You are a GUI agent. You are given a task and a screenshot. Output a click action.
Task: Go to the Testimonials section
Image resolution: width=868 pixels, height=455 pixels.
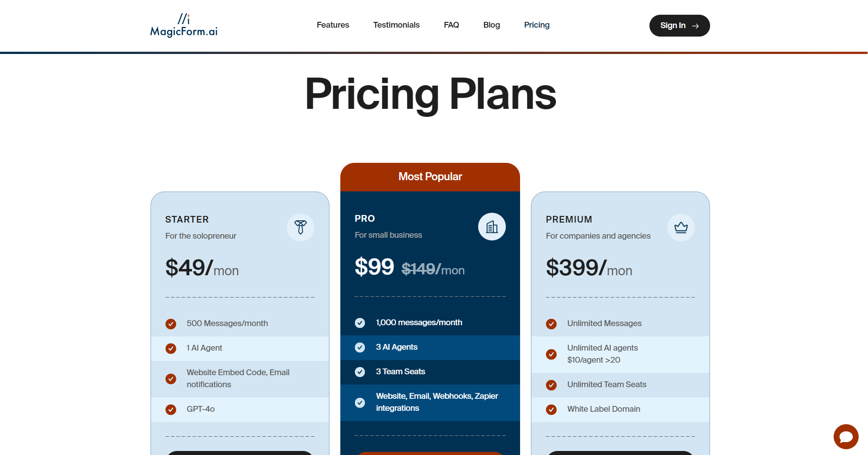(396, 25)
